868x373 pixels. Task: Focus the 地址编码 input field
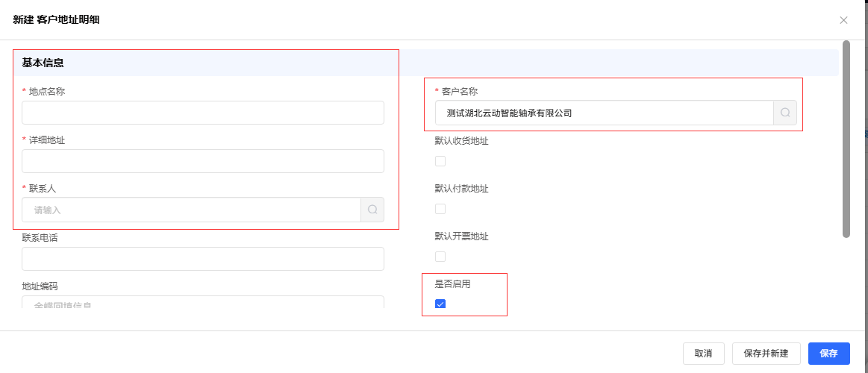(202, 302)
